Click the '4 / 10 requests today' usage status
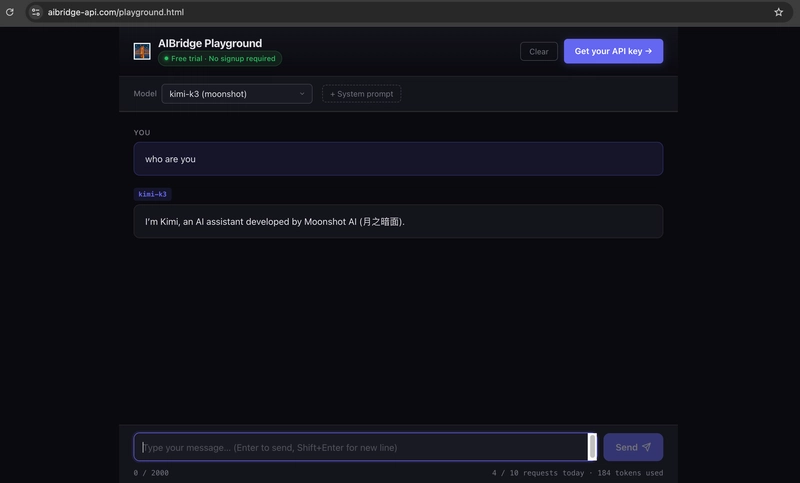 (538, 473)
